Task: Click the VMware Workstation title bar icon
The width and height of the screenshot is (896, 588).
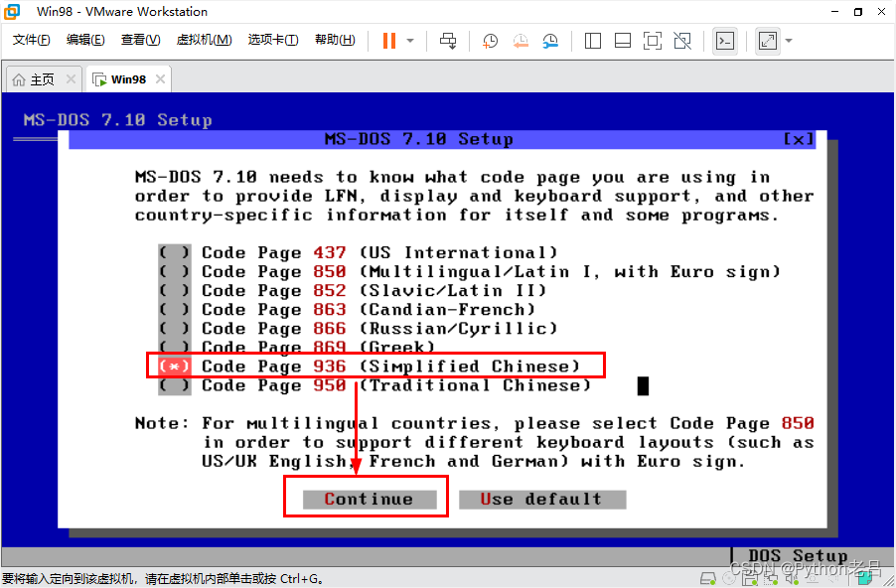Action: click(x=12, y=12)
